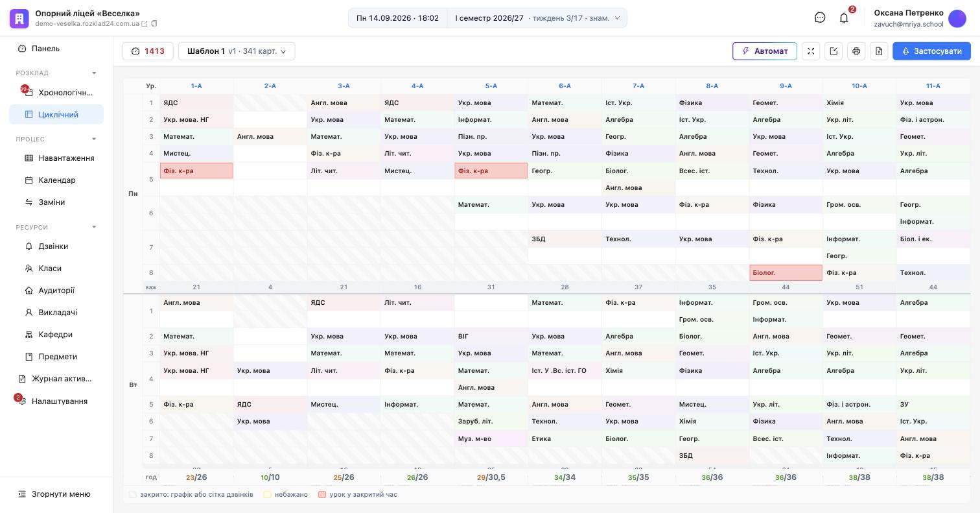Open demo-veselka external link icon
The width and height of the screenshot is (980, 513).
pos(145,24)
